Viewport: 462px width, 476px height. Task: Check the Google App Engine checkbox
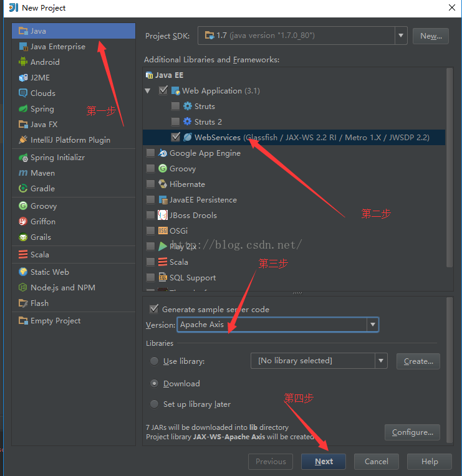[151, 153]
